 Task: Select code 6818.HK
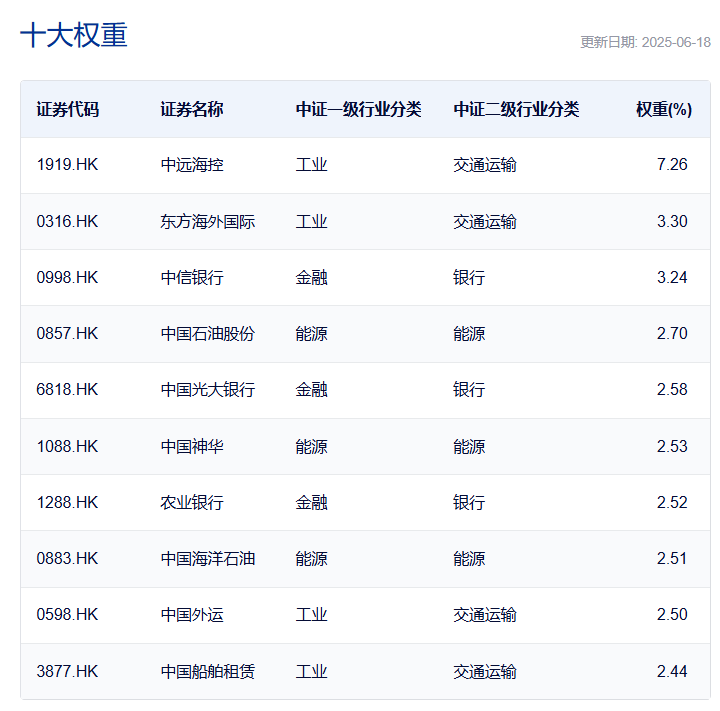pos(68,389)
